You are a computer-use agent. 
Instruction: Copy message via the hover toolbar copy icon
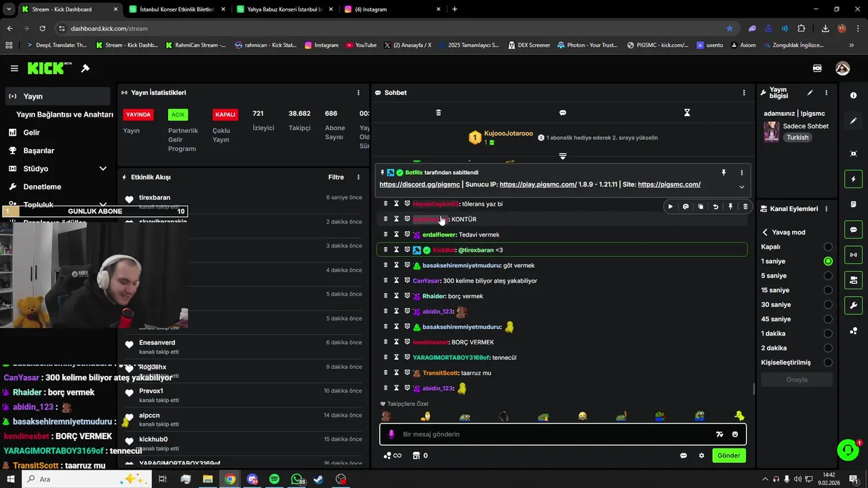[701, 207]
